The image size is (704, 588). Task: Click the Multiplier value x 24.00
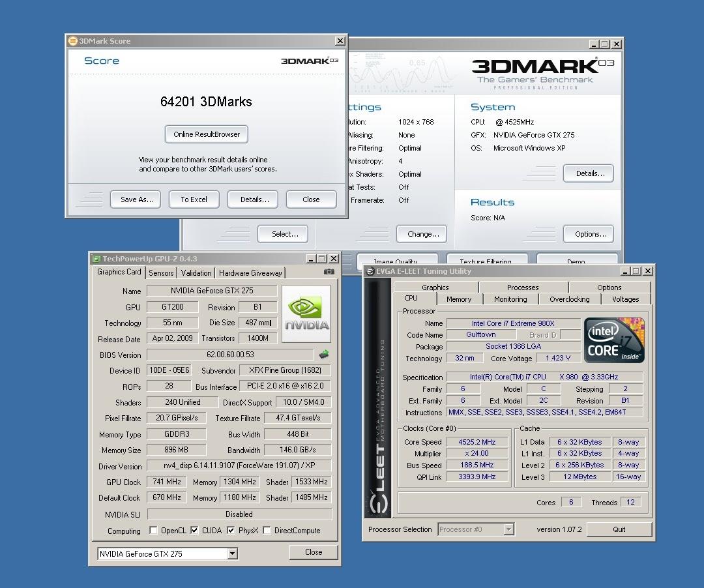tap(477, 453)
